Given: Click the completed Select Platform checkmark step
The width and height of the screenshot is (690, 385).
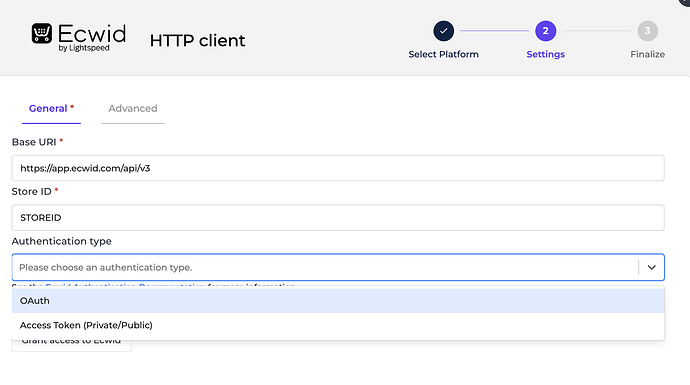Looking at the screenshot, I should (x=444, y=31).
